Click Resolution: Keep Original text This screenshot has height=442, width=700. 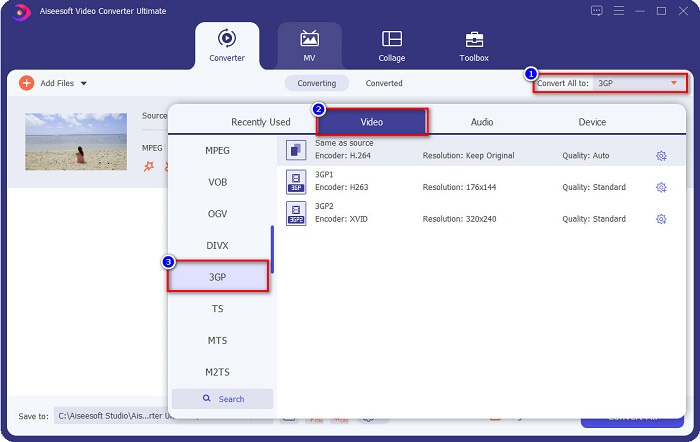tap(468, 155)
